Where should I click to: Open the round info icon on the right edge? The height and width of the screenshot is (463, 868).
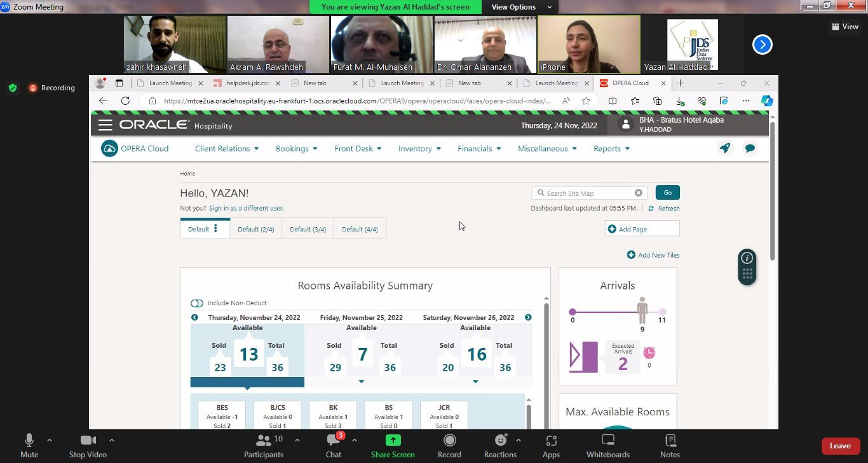coord(747,258)
